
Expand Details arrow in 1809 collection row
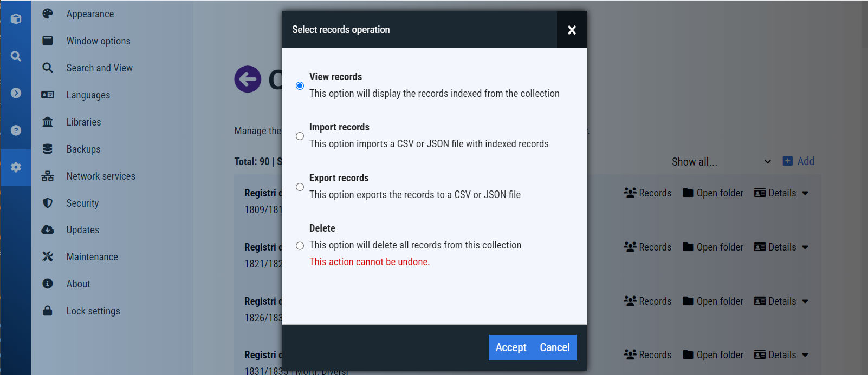pyautogui.click(x=805, y=194)
